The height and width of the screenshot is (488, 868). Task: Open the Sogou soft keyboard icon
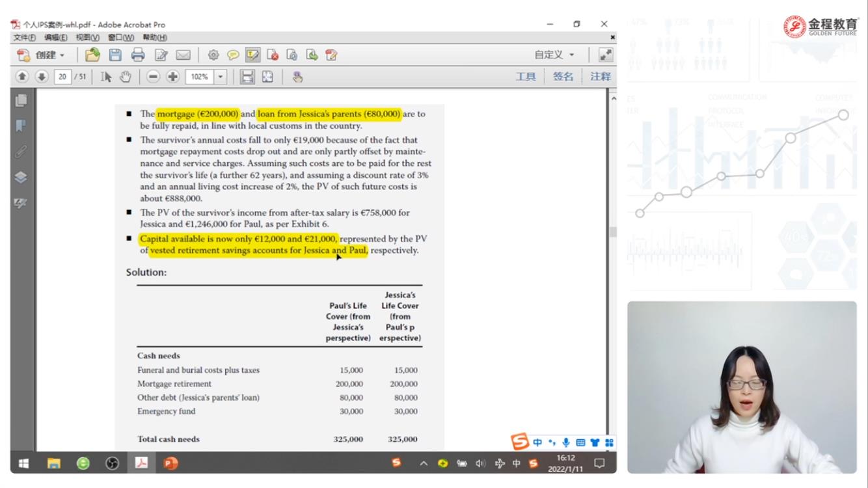tap(580, 443)
